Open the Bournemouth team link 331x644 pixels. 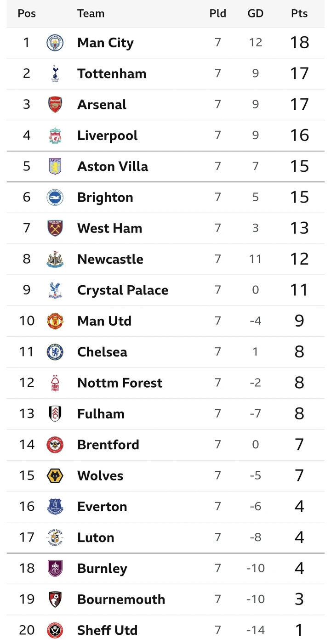tap(121, 599)
